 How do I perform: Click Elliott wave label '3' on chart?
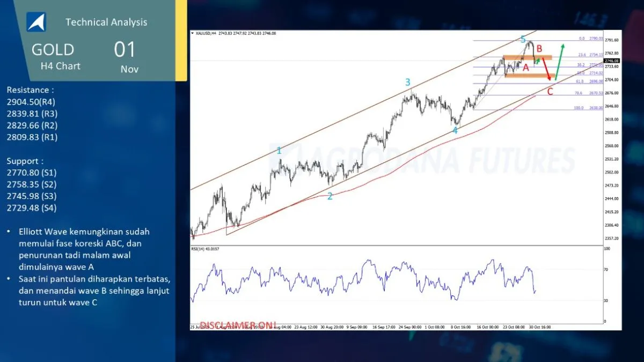click(x=408, y=82)
